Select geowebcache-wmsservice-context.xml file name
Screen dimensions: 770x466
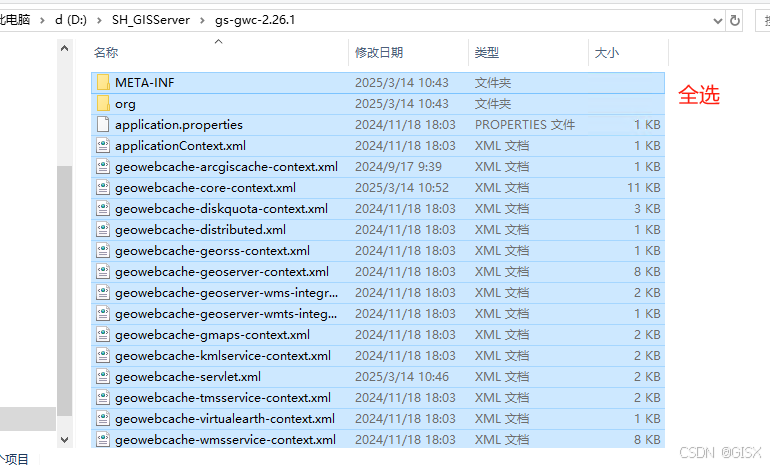(225, 439)
